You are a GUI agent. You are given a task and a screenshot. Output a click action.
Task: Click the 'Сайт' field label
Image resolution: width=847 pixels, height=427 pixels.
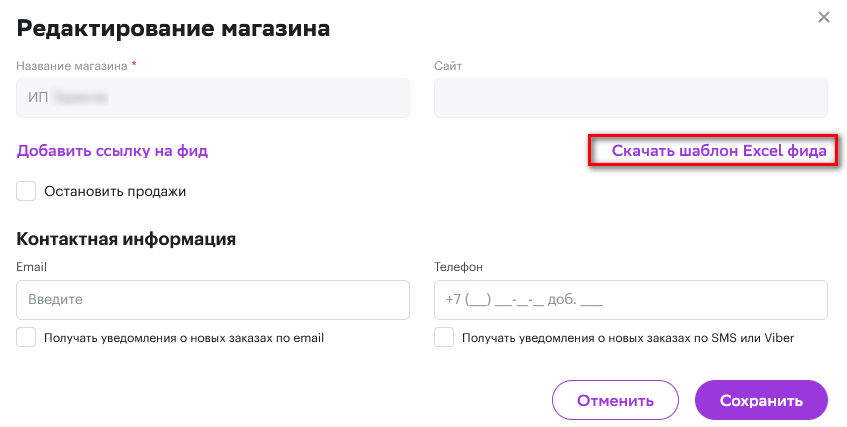[448, 66]
